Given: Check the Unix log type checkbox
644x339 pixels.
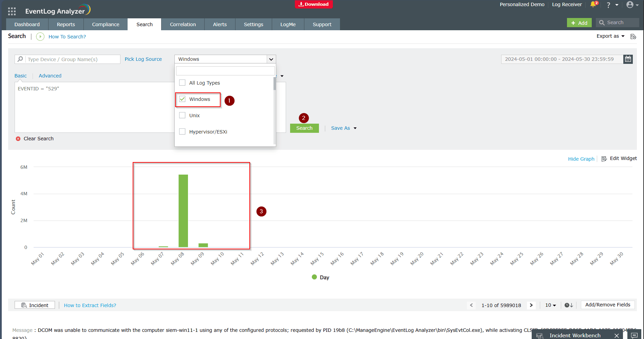Looking at the screenshot, I should [183, 115].
